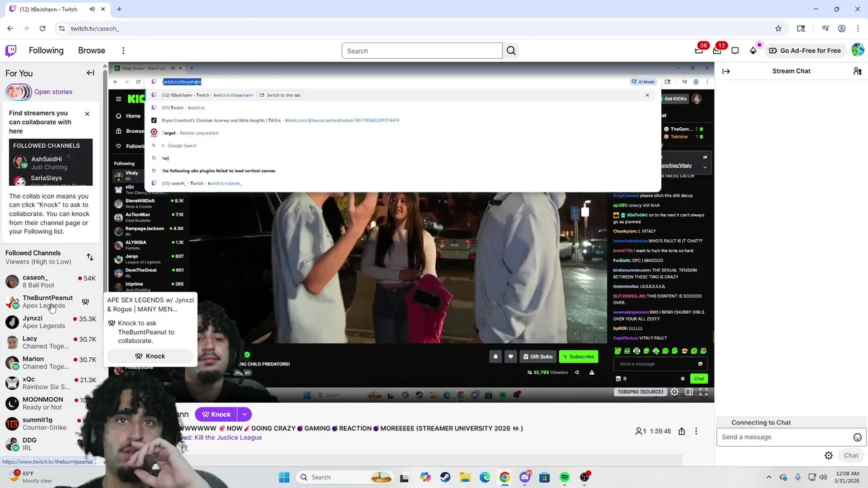This screenshot has width=868, height=488.
Task: Click Knock button in the TheBurntPeanut popup
Action: (150, 356)
